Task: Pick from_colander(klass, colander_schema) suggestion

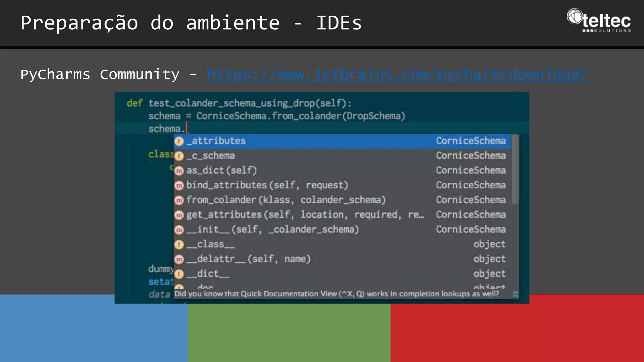Action: click(x=342, y=200)
